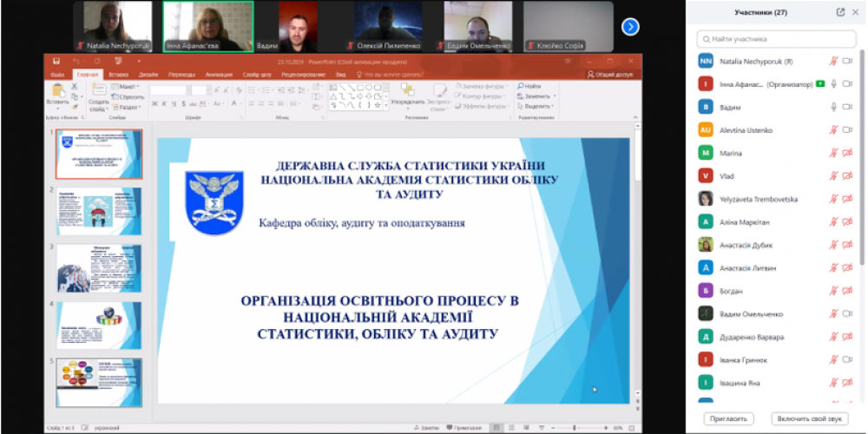The width and height of the screenshot is (868, 434).
Task: Open the Вставка ribbon tab
Action: pyautogui.click(x=119, y=75)
